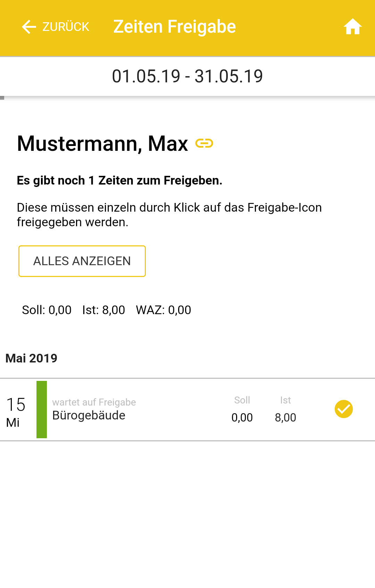Select the date range 01.05.19 - 31.05.19
Image resolution: width=375 pixels, height=588 pixels.
pos(187,76)
